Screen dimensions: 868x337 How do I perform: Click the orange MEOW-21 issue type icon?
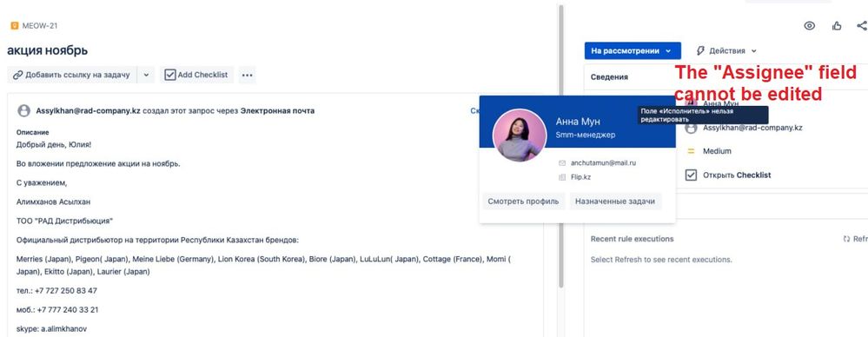15,25
